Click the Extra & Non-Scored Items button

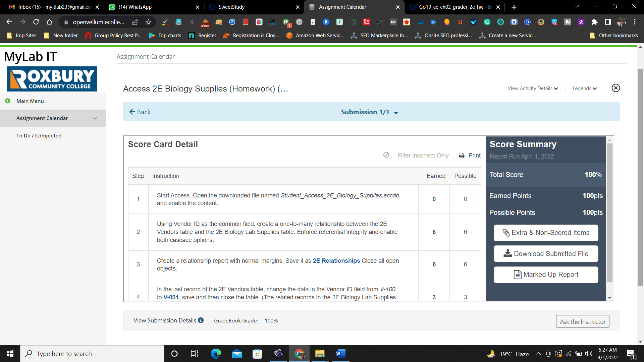(x=546, y=233)
